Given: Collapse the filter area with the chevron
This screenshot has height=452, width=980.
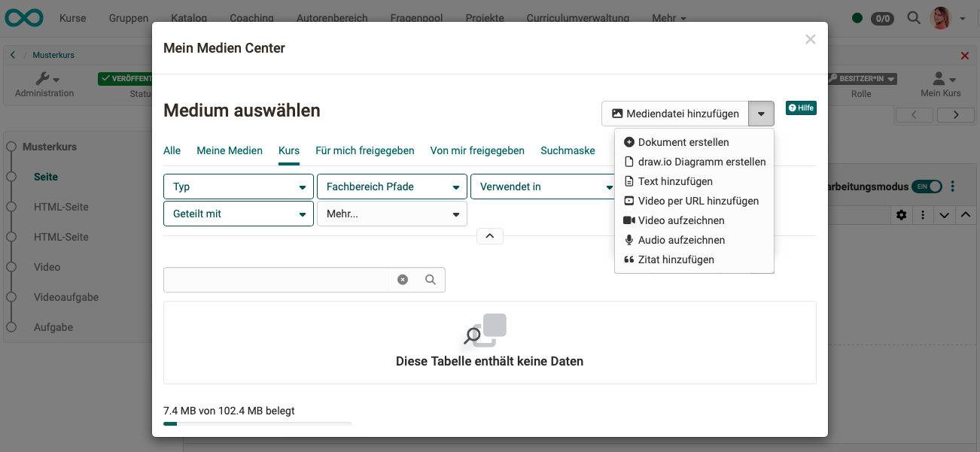Looking at the screenshot, I should coord(490,235).
